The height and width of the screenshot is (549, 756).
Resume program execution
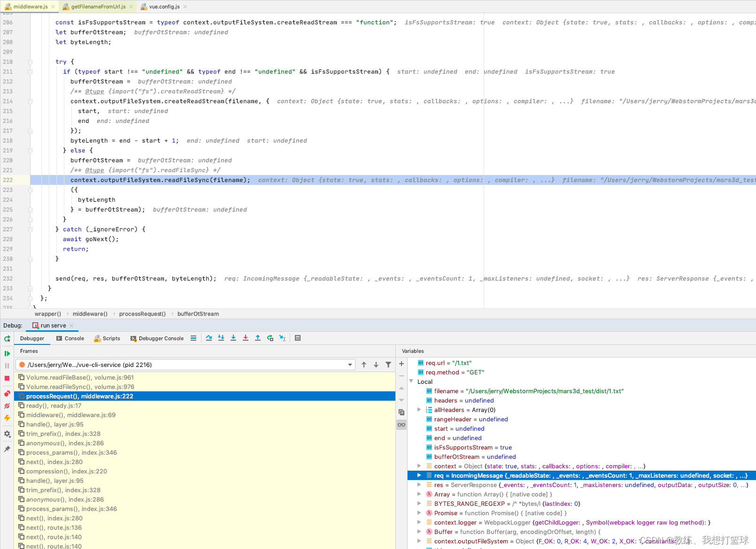7,353
